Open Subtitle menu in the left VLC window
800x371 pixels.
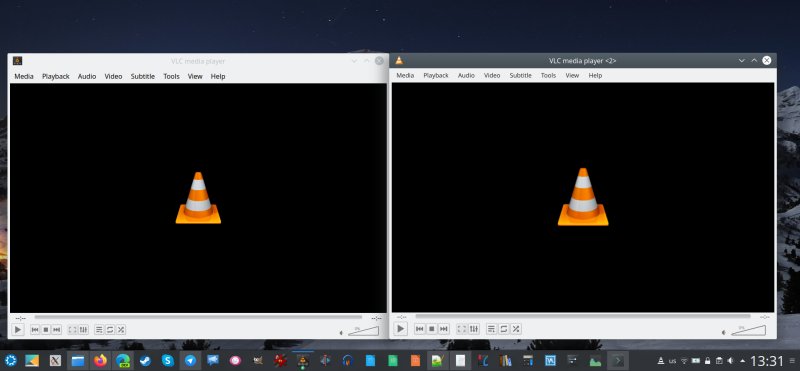click(x=143, y=77)
